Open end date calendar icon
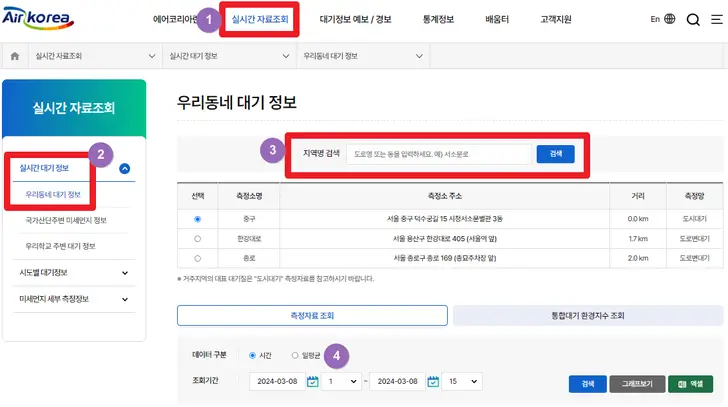This screenshot has height=407, width=728. coord(433,381)
